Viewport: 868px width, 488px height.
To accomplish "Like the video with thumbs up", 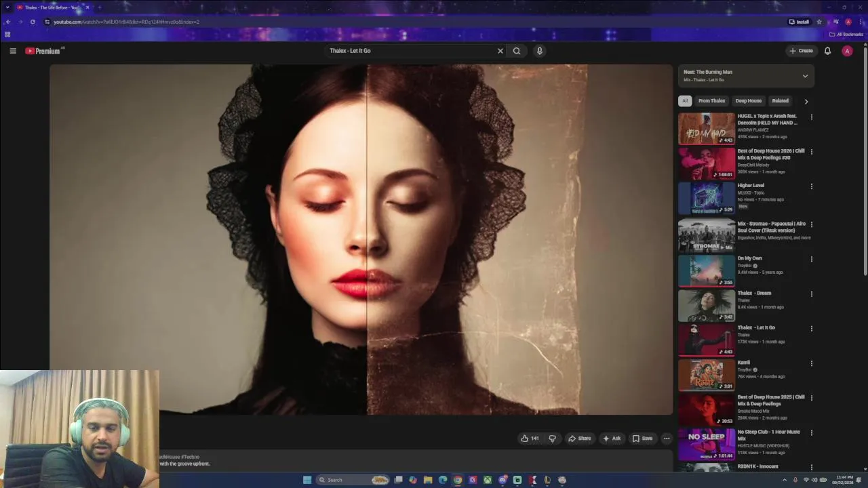I will (530, 439).
